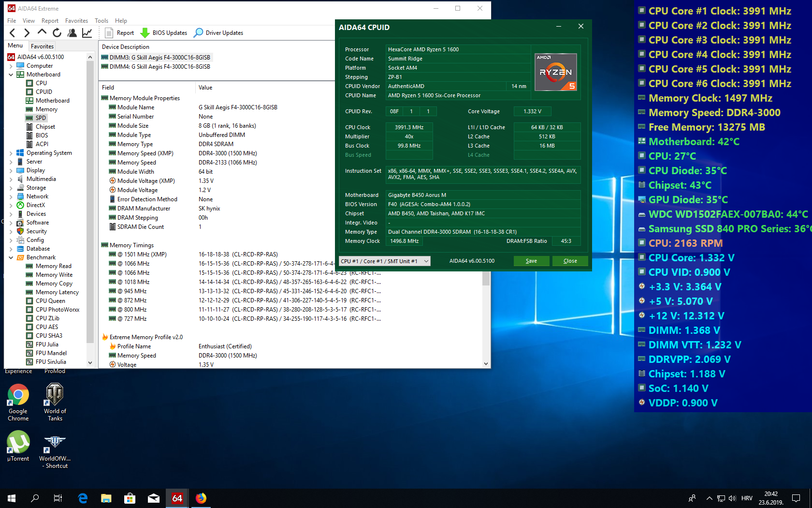Open the Help menu
812x508 pixels.
[x=121, y=21]
